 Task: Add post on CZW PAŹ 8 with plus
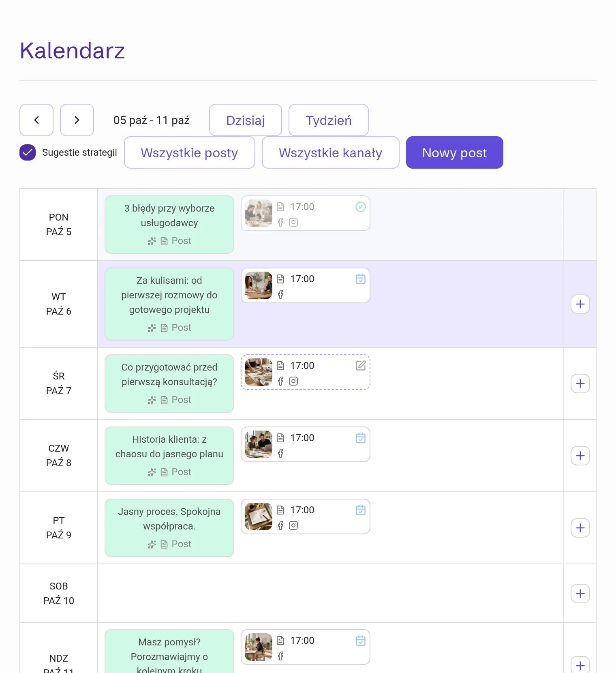click(580, 456)
